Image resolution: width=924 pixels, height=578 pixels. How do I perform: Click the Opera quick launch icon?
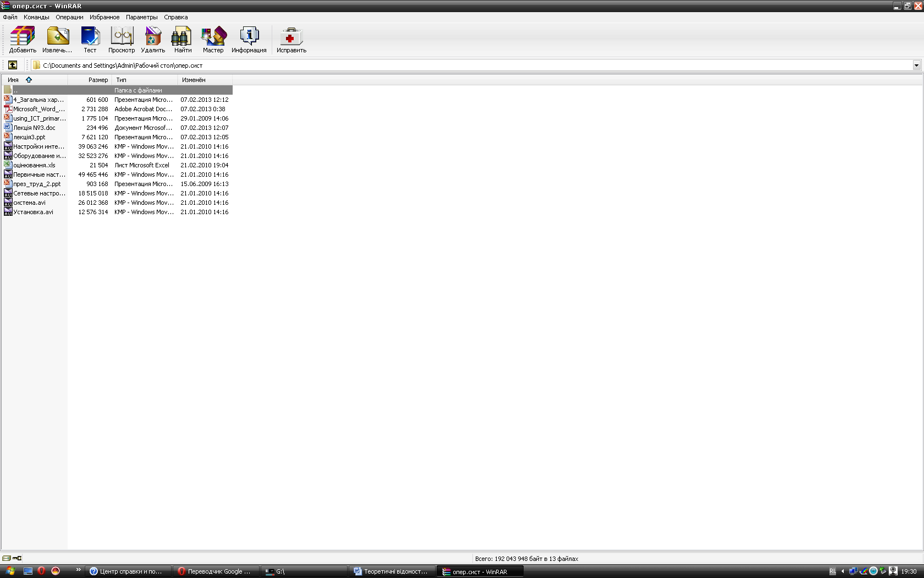pos(41,571)
